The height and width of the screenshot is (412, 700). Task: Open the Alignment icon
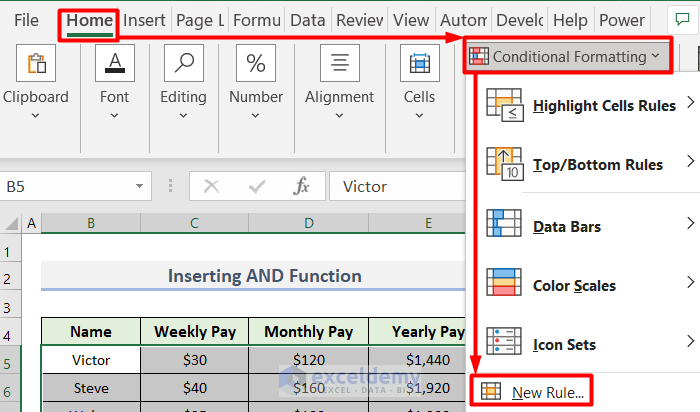(x=340, y=63)
